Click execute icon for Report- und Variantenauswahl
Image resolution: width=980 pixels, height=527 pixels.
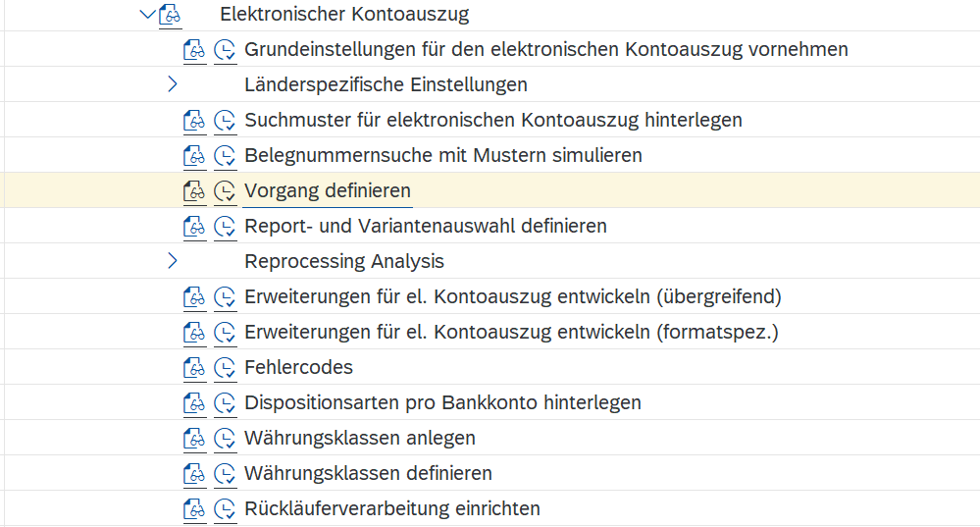(225, 226)
